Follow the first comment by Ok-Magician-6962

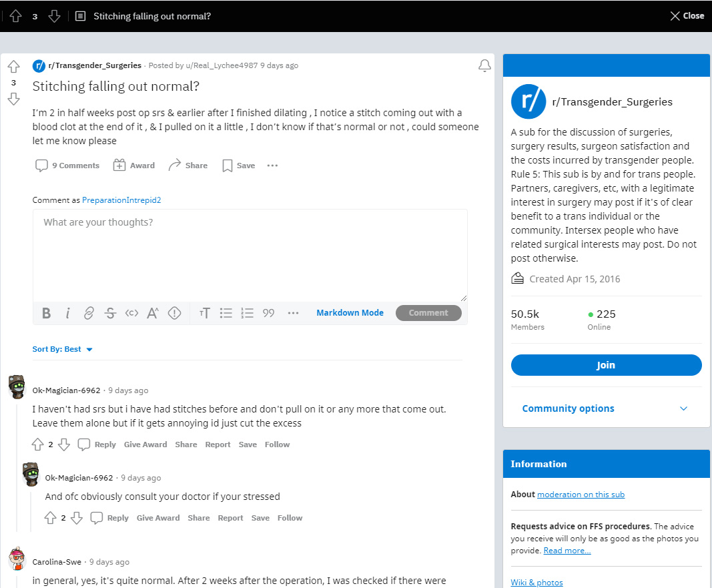(x=277, y=445)
